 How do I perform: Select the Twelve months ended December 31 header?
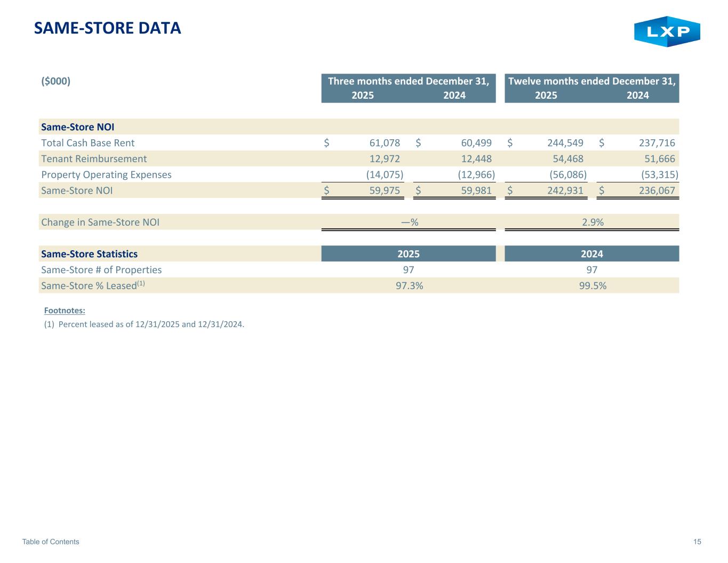(591, 81)
